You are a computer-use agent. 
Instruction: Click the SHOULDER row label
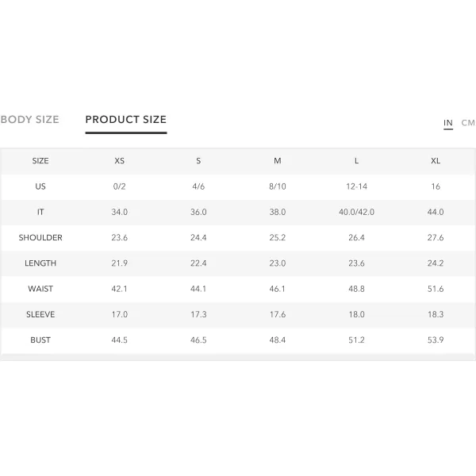pos(40,238)
